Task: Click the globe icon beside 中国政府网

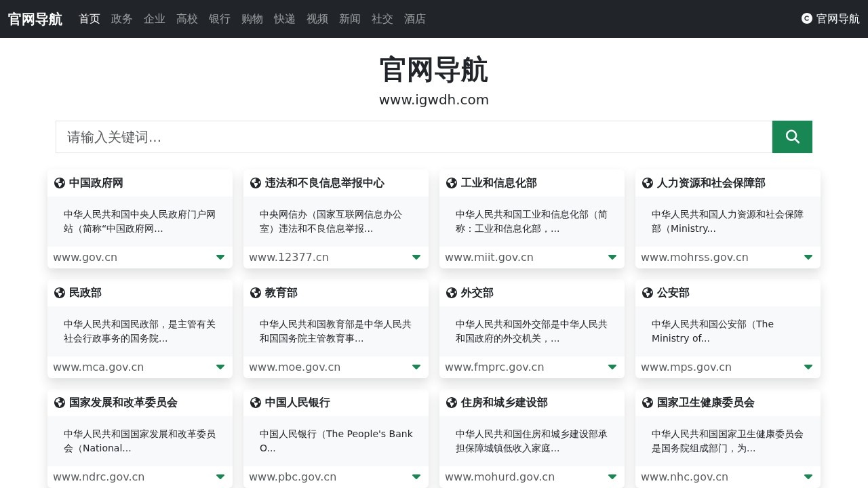Action: 59,183
